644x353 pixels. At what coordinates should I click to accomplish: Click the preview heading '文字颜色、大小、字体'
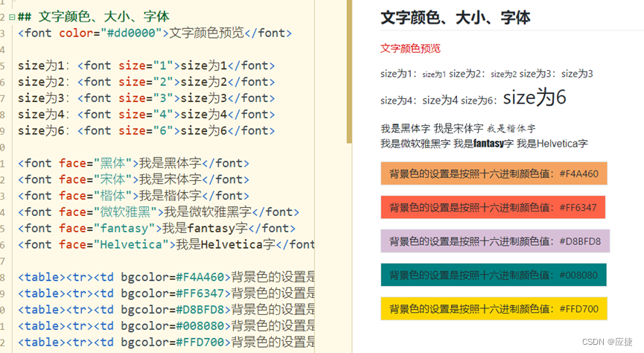click(x=455, y=18)
